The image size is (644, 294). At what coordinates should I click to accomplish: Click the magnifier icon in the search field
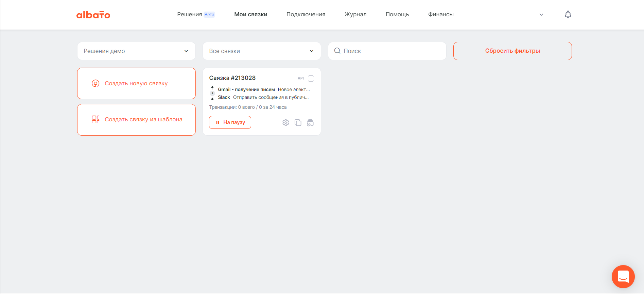coord(337,51)
